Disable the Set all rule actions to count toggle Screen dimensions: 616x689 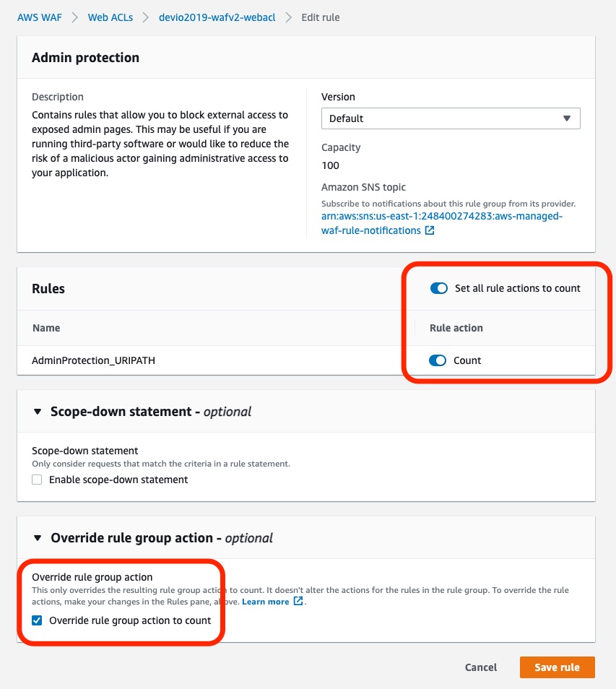point(438,287)
